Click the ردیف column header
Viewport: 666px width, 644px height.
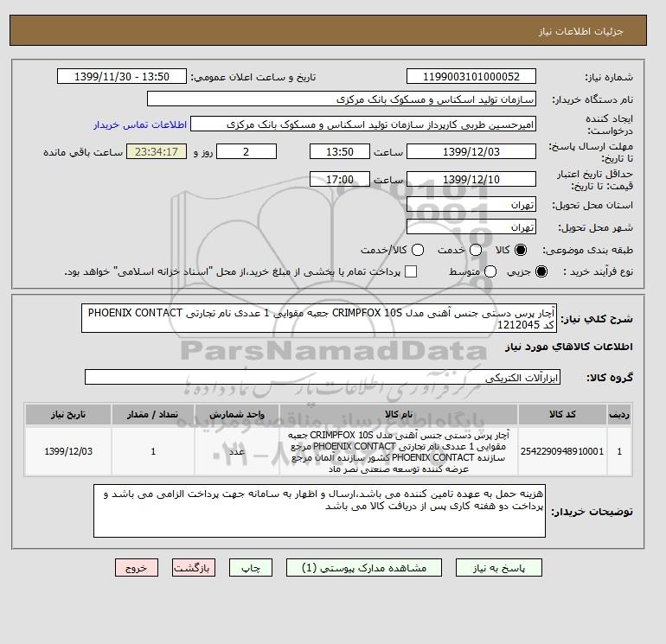[619, 414]
